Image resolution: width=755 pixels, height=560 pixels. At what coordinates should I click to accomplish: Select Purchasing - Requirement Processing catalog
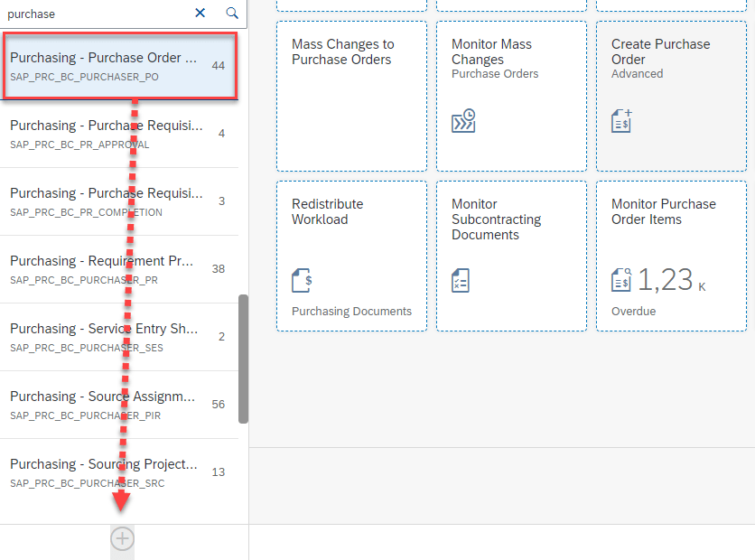tap(119, 269)
